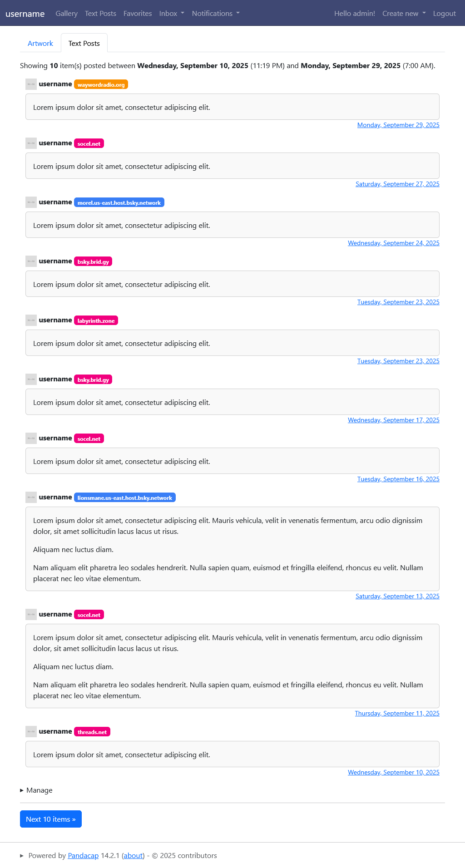The height and width of the screenshot is (868, 465).
Task: Click the avatar beside the waywordradio.org post
Action: coord(31,84)
